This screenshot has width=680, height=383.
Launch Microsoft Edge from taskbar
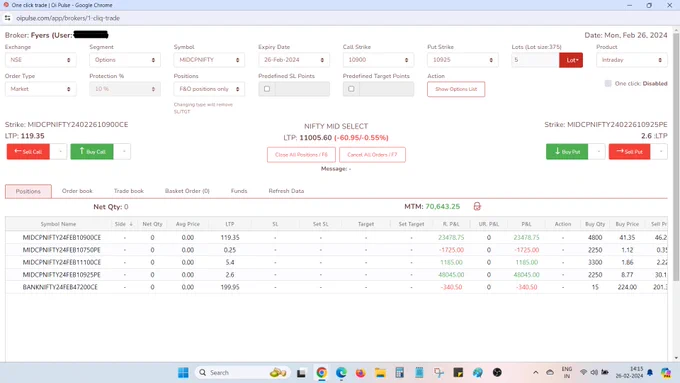pos(341,373)
